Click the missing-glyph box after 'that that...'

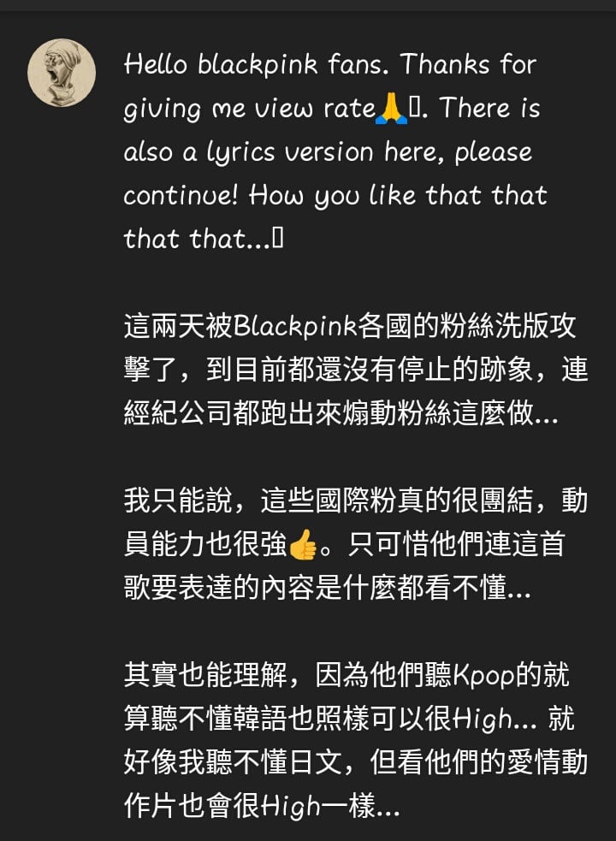coord(277,239)
